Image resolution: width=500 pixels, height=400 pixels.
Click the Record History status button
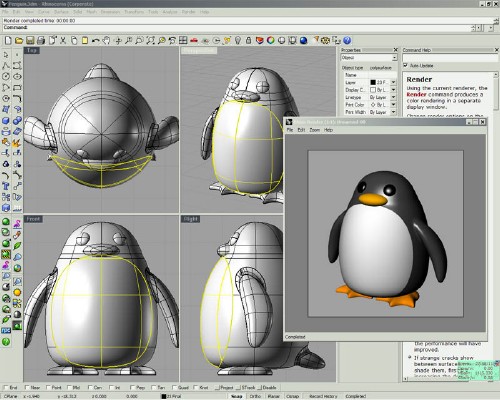[323, 396]
